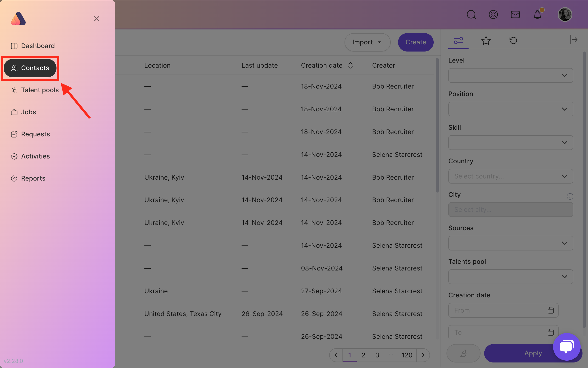Switch to saved filters star tab
The height and width of the screenshot is (368, 588).
click(x=486, y=40)
